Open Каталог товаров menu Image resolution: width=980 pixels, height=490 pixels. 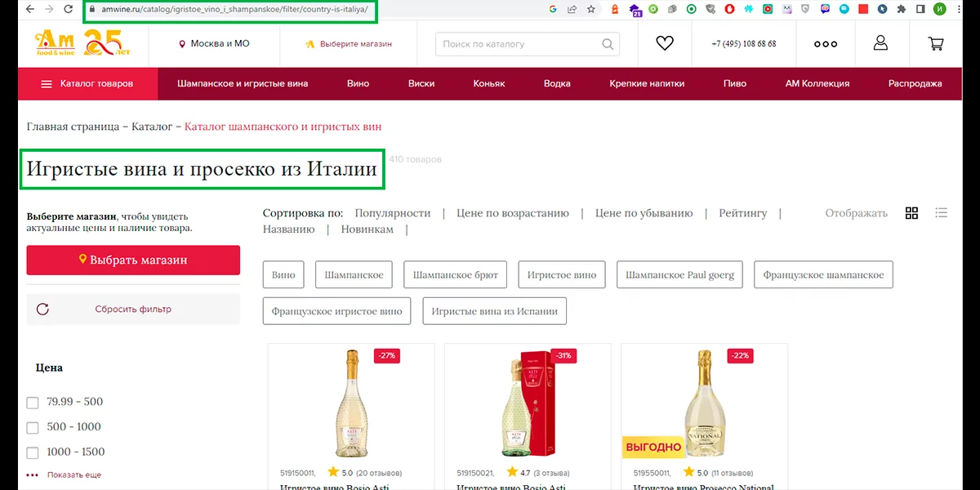(87, 83)
